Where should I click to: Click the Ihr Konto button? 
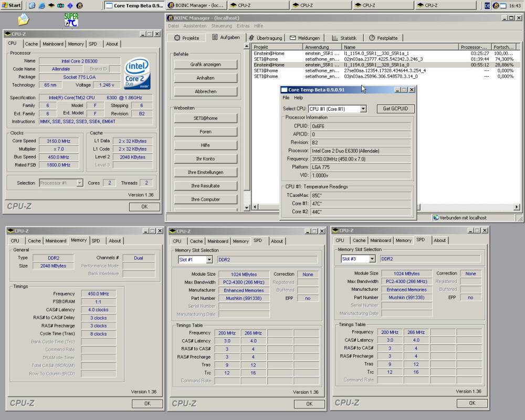(x=206, y=159)
